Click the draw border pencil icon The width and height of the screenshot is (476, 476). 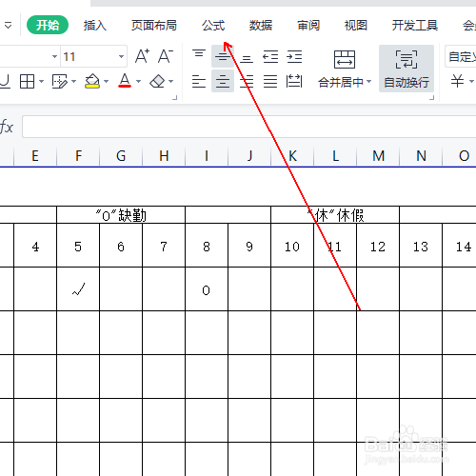(60, 82)
